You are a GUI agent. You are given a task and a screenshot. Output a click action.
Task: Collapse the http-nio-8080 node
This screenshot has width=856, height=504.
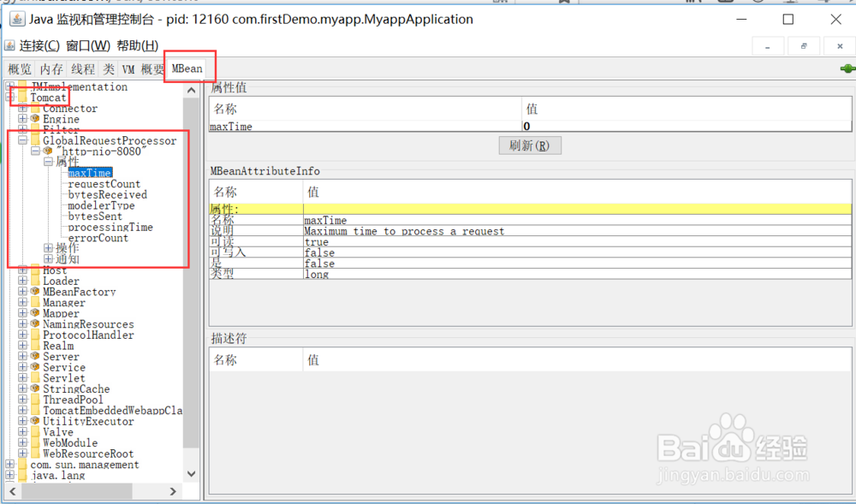pos(35,151)
